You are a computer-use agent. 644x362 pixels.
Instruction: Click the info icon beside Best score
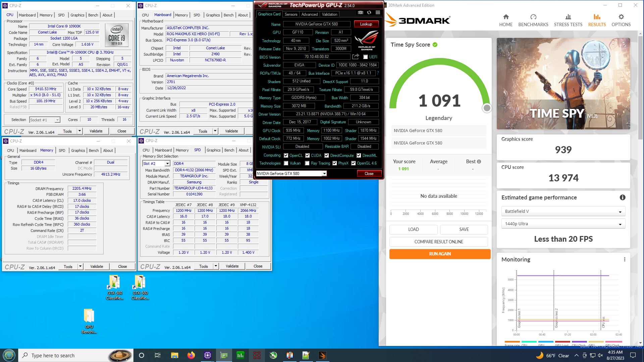coord(479,162)
